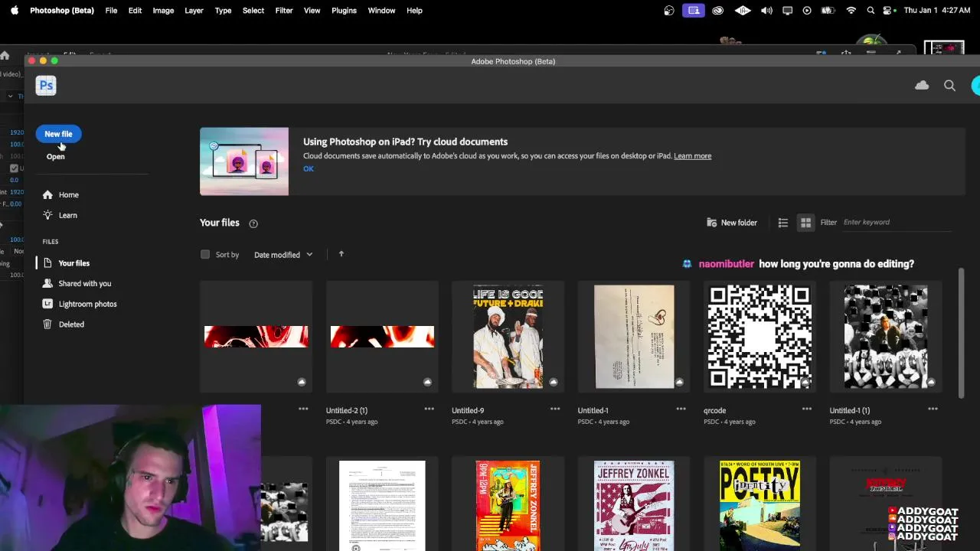Open more options for qrcode
Screen dimensions: 980x551
807,409
